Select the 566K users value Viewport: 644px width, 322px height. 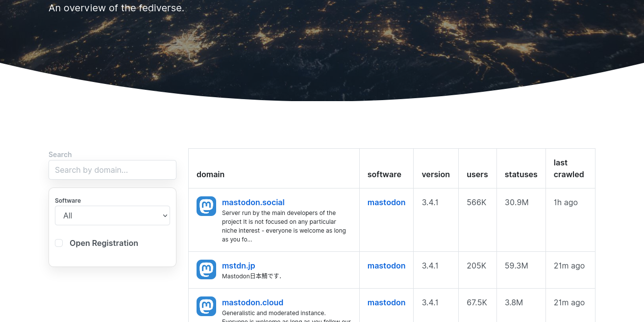coord(476,202)
